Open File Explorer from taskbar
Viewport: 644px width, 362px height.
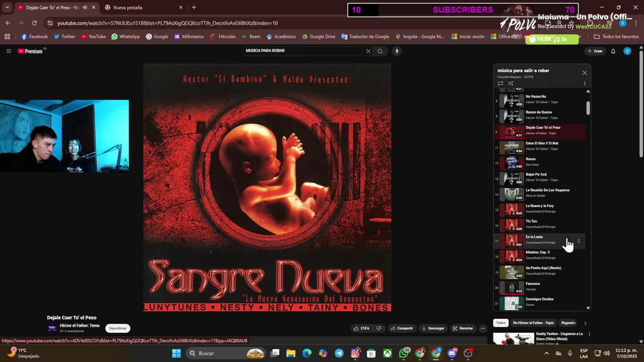tap(291, 353)
